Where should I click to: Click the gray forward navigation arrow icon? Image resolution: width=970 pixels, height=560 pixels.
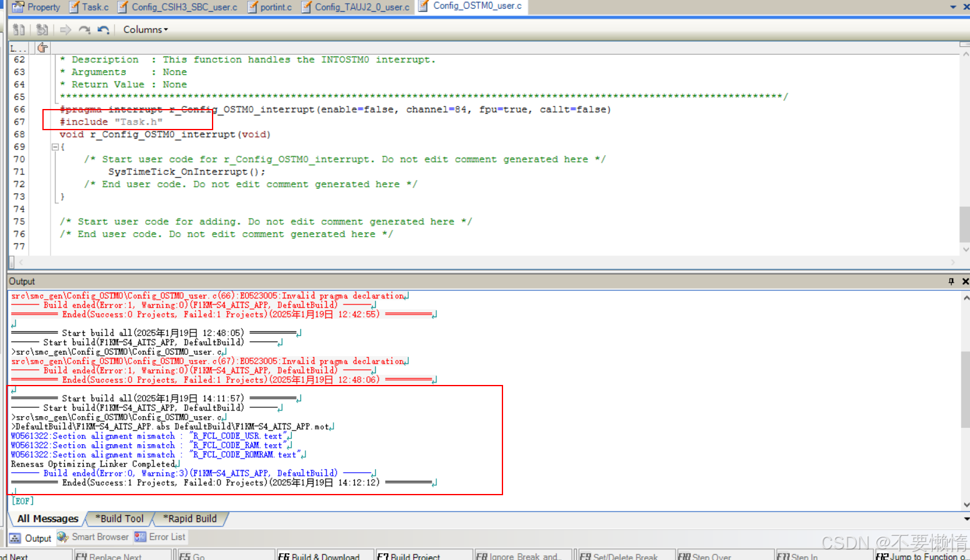[65, 30]
